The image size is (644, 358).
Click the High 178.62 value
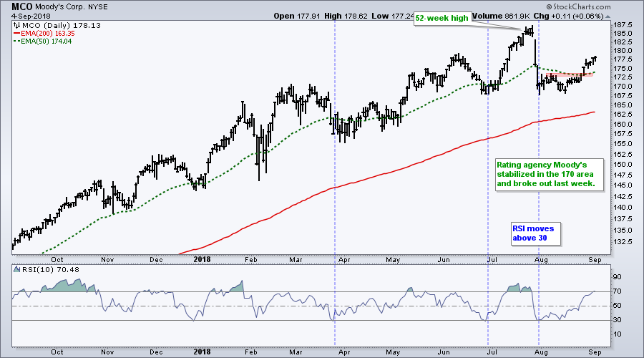[x=346, y=16]
